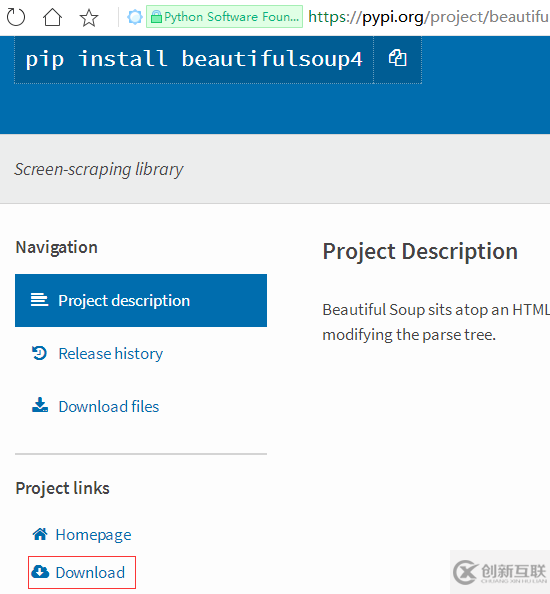Open Python Software Foundation certificate badge
550x594 pixels.
224,17
